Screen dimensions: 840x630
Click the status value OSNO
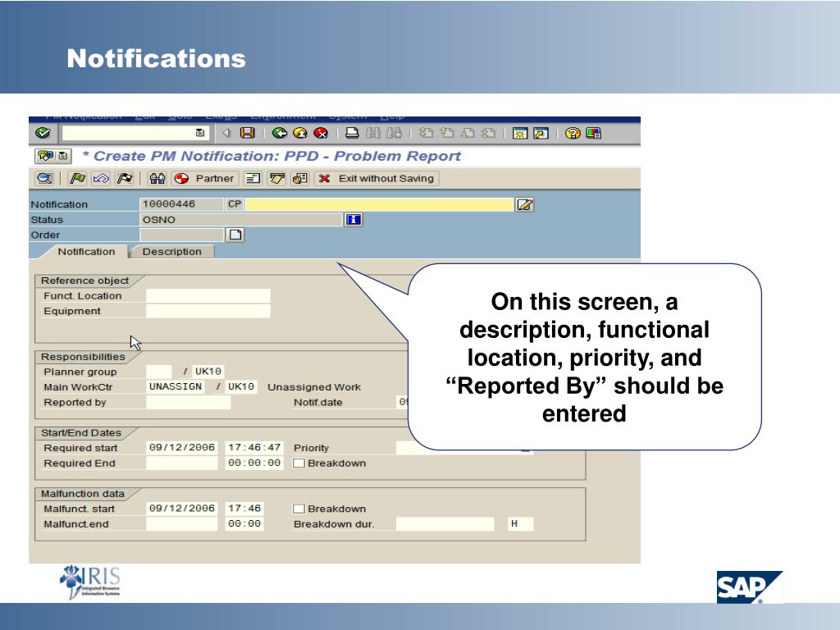(x=241, y=220)
